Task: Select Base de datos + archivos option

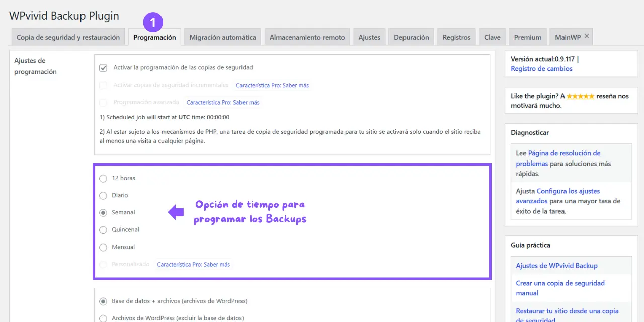Action: point(103,301)
